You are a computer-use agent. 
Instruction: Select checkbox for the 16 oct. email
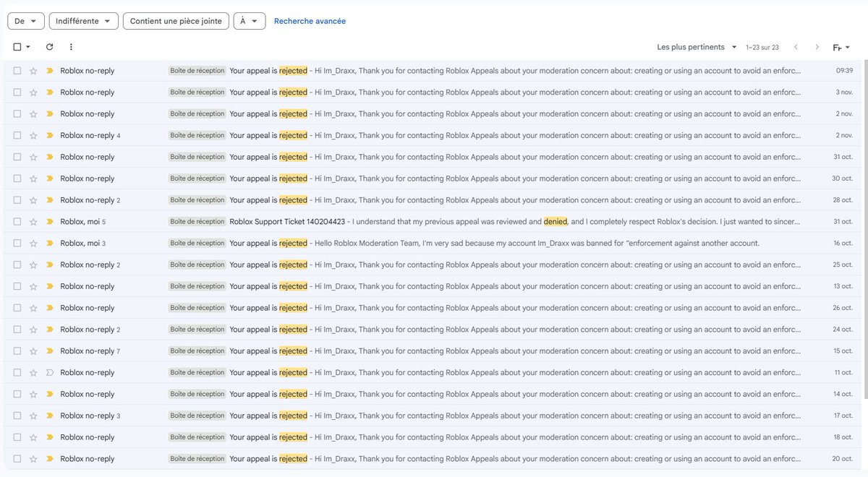click(x=17, y=244)
